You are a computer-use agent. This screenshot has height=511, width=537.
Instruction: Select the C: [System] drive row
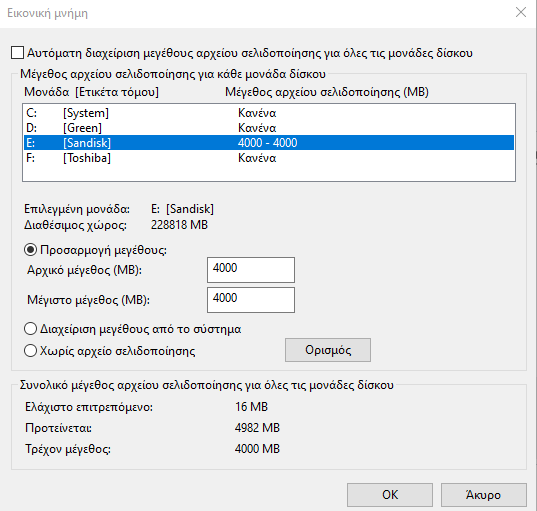tap(269, 113)
